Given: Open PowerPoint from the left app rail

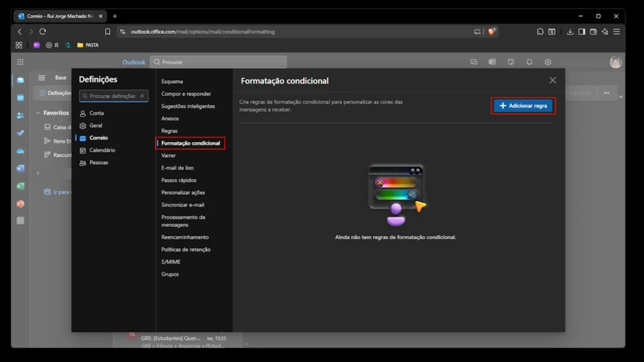Looking at the screenshot, I should pos(20,204).
